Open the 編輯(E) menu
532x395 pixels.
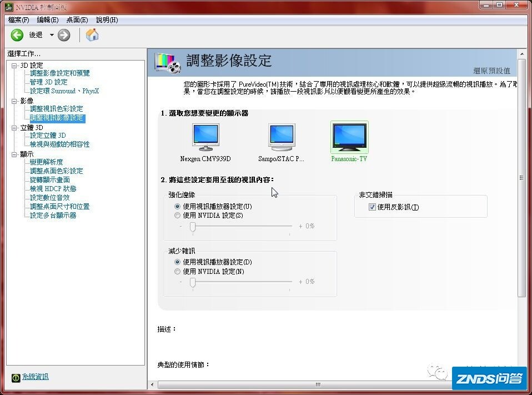click(x=48, y=20)
